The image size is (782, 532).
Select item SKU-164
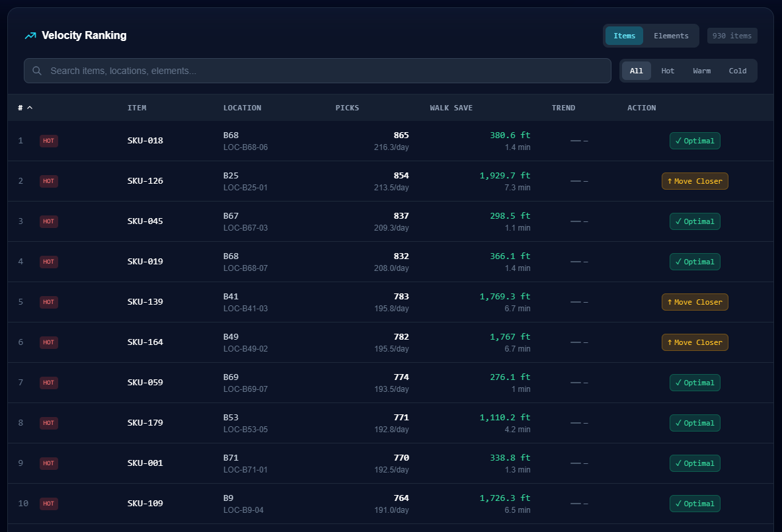pos(145,342)
